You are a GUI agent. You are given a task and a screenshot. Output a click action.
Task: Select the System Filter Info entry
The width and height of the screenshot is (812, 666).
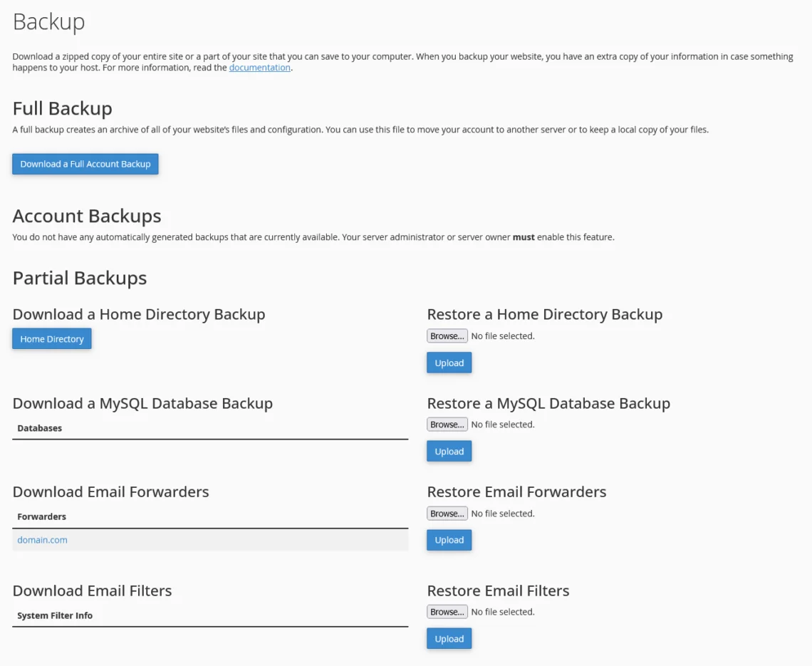(x=55, y=615)
